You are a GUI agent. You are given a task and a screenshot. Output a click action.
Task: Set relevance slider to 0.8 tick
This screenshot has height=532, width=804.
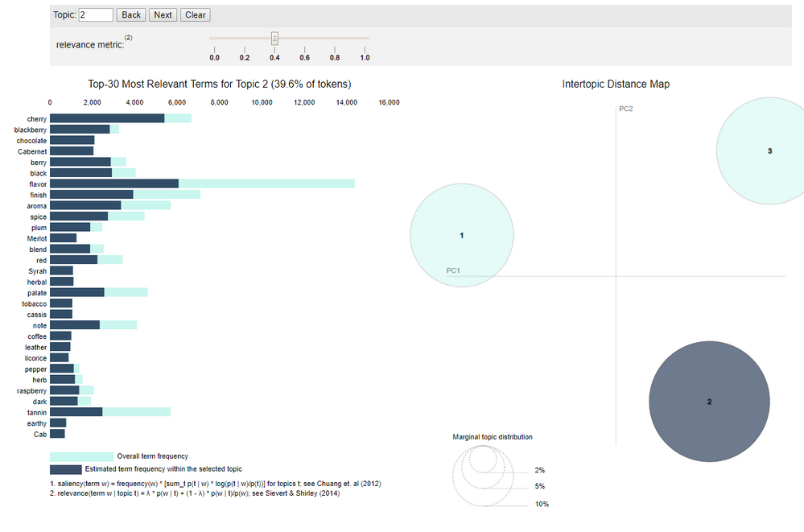tap(335, 50)
